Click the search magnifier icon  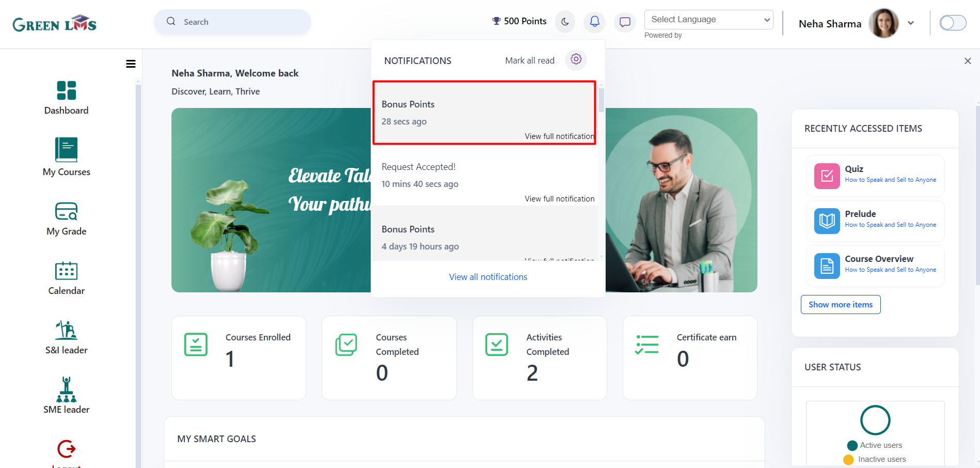(x=171, y=21)
